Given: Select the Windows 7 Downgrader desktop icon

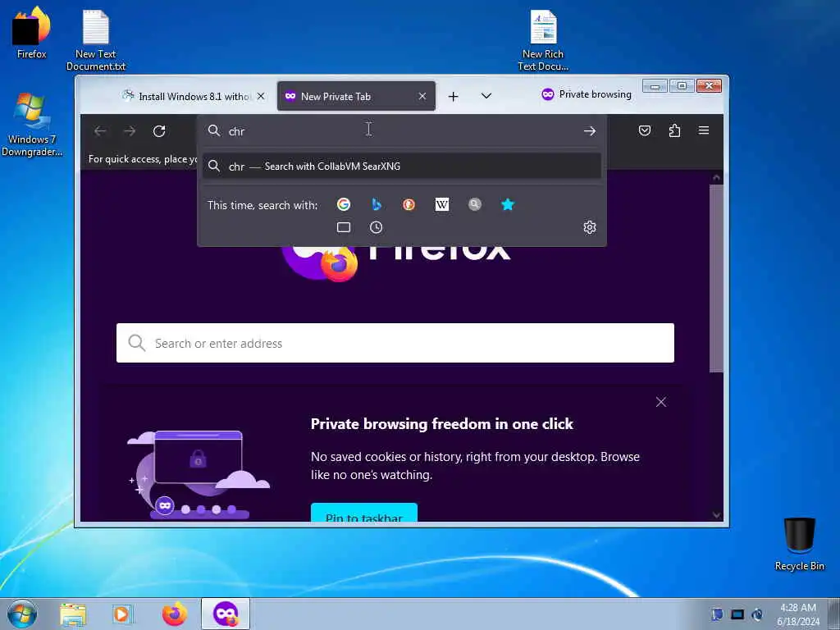Looking at the screenshot, I should [31, 125].
